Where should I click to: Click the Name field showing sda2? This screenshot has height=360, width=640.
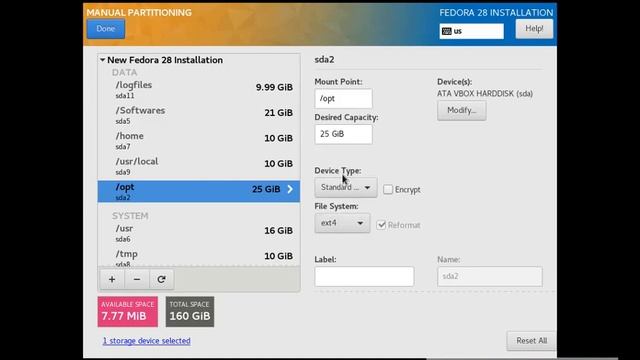(490, 276)
